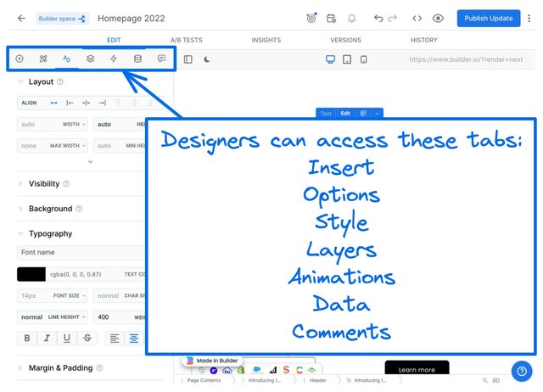
Task: Open the code view icon
Action: (417, 19)
